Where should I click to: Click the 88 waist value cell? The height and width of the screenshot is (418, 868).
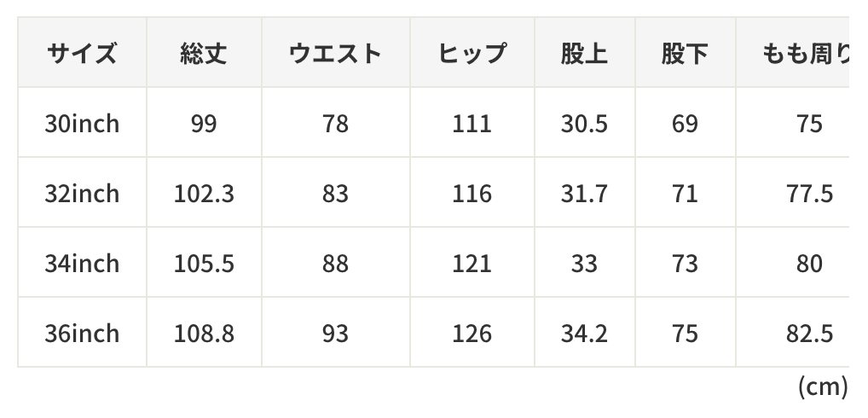point(335,264)
